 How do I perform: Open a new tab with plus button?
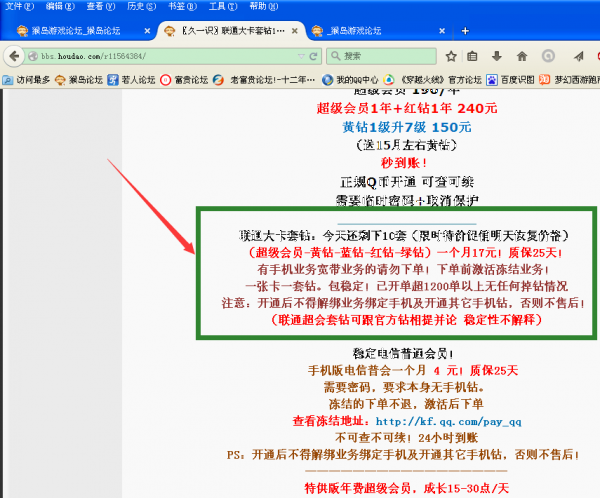click(465, 31)
